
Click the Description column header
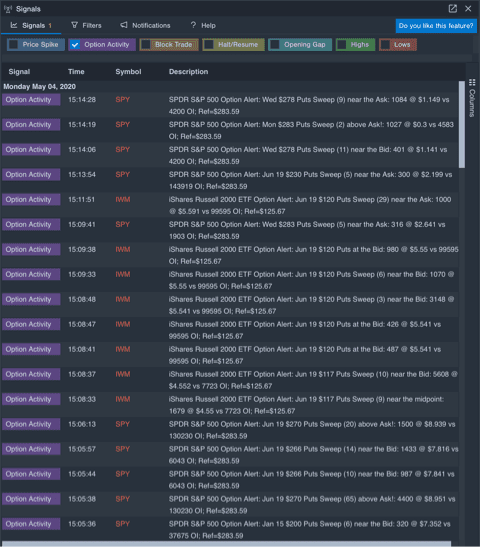click(188, 72)
